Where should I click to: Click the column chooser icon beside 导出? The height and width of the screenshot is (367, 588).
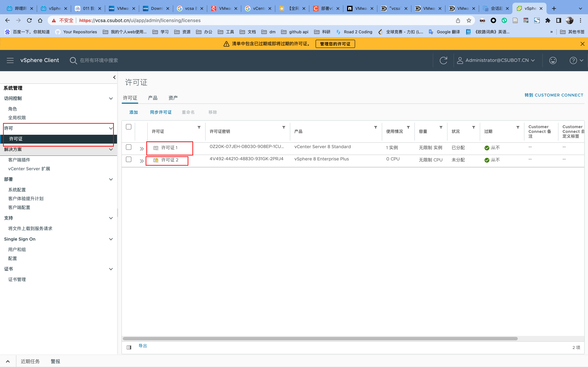point(129,347)
